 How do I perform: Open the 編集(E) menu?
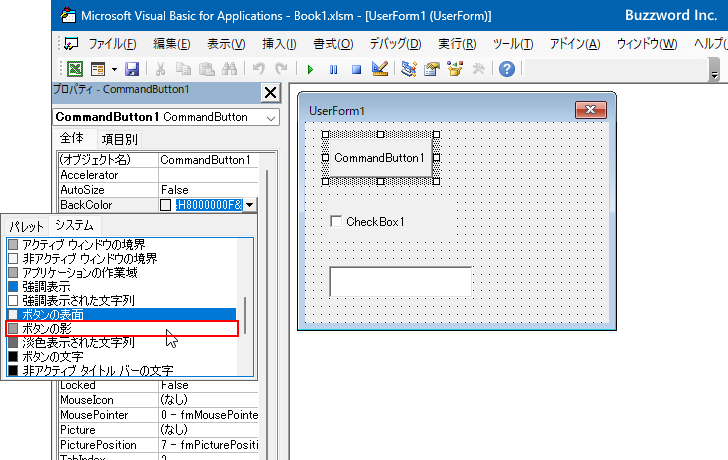(x=172, y=44)
